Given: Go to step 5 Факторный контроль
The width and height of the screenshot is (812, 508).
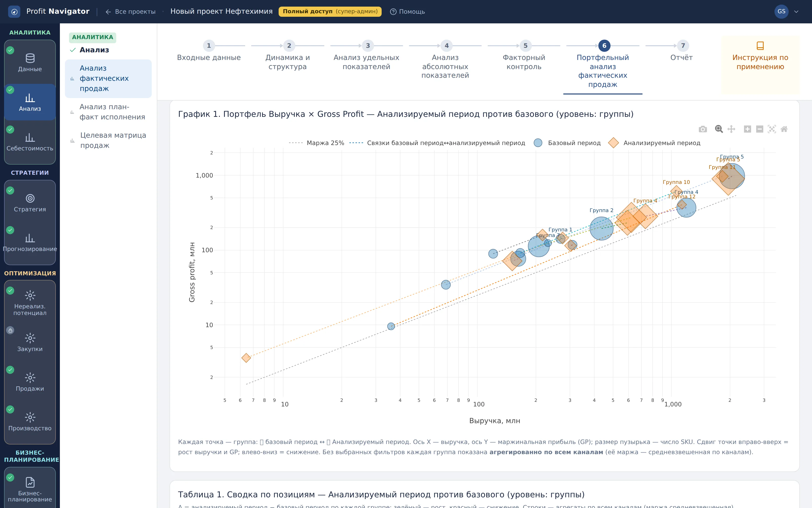Looking at the screenshot, I should point(524,56).
